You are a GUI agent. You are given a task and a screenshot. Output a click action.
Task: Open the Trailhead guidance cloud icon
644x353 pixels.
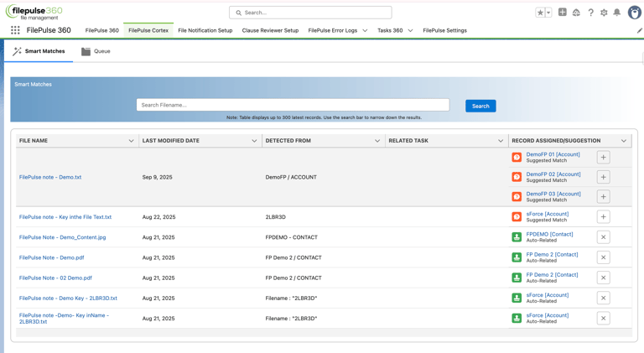(x=576, y=13)
